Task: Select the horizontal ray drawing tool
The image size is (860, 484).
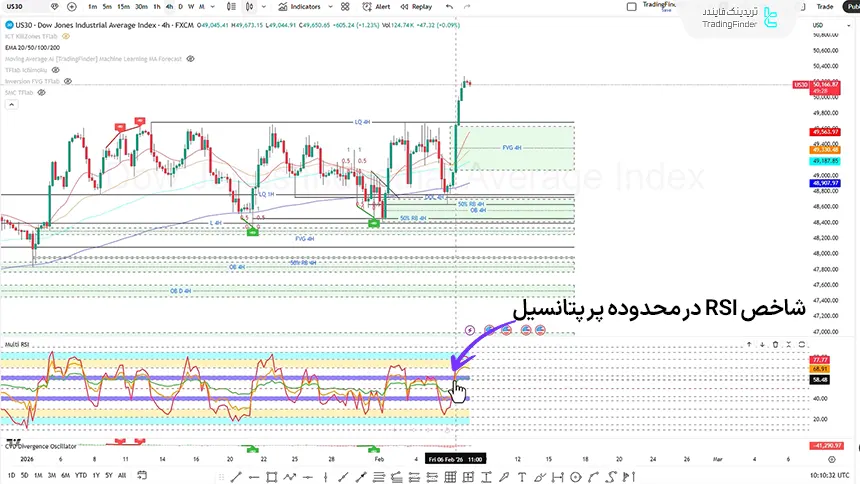Action: (253, 477)
